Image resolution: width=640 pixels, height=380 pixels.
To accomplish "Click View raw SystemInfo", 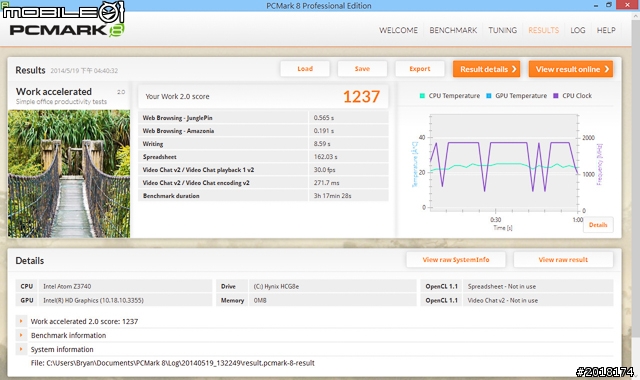I will pyautogui.click(x=456, y=260).
